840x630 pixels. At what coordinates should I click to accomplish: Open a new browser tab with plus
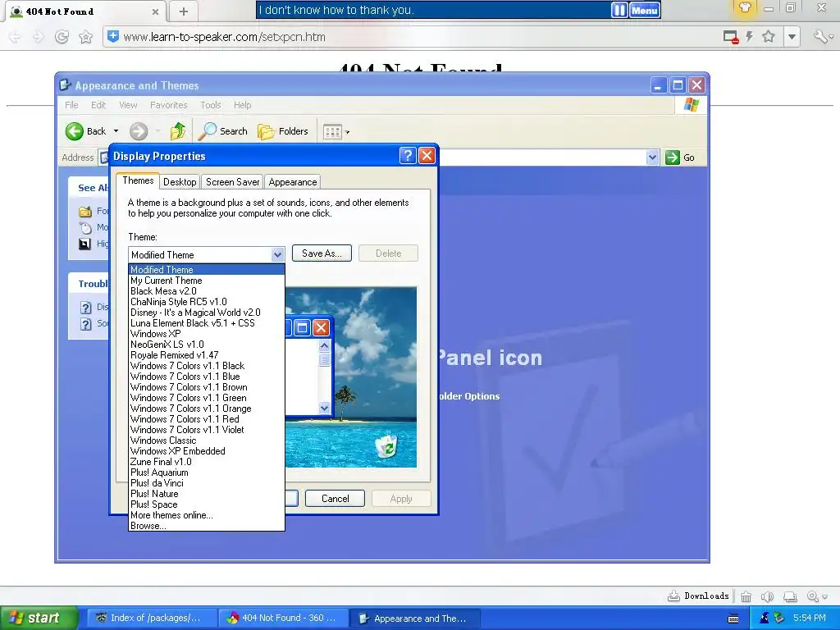(x=183, y=11)
